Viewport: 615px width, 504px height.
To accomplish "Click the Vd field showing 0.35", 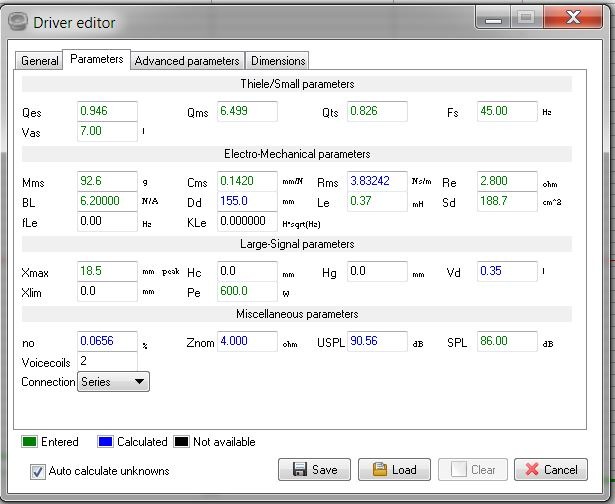I will 507,271.
